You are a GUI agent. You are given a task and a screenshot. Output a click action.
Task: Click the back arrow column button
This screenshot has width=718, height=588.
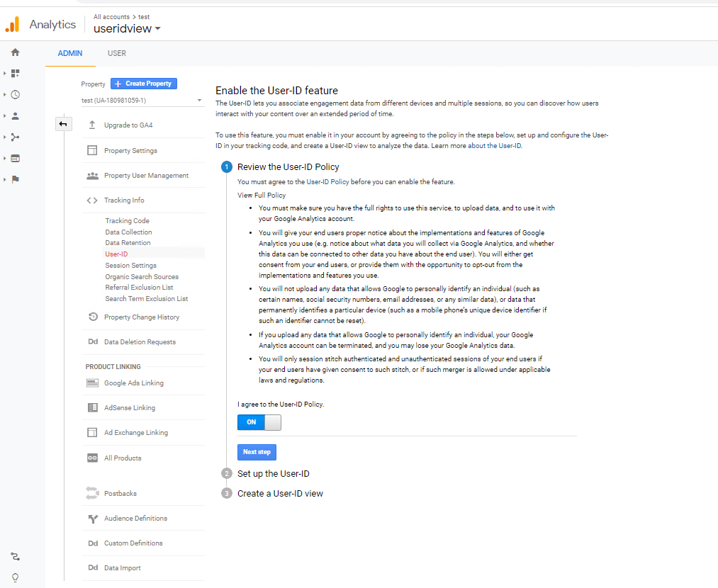pyautogui.click(x=63, y=124)
